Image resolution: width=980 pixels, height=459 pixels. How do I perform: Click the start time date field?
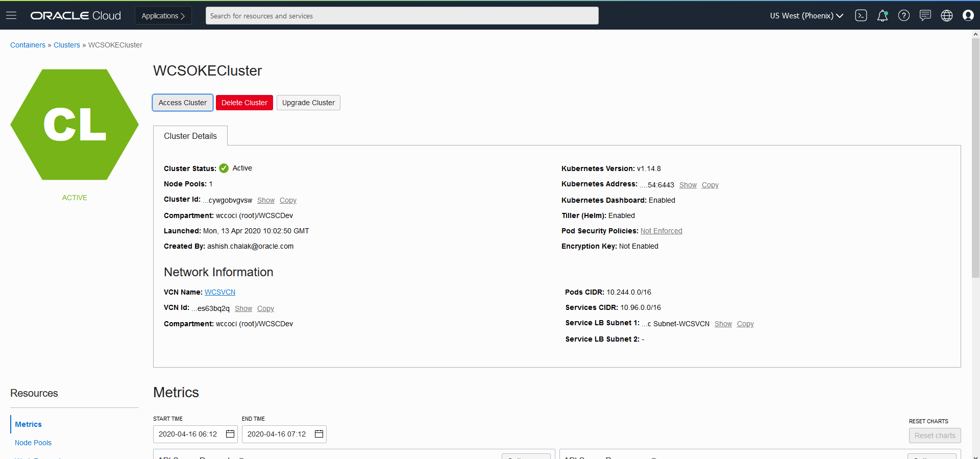pos(195,434)
